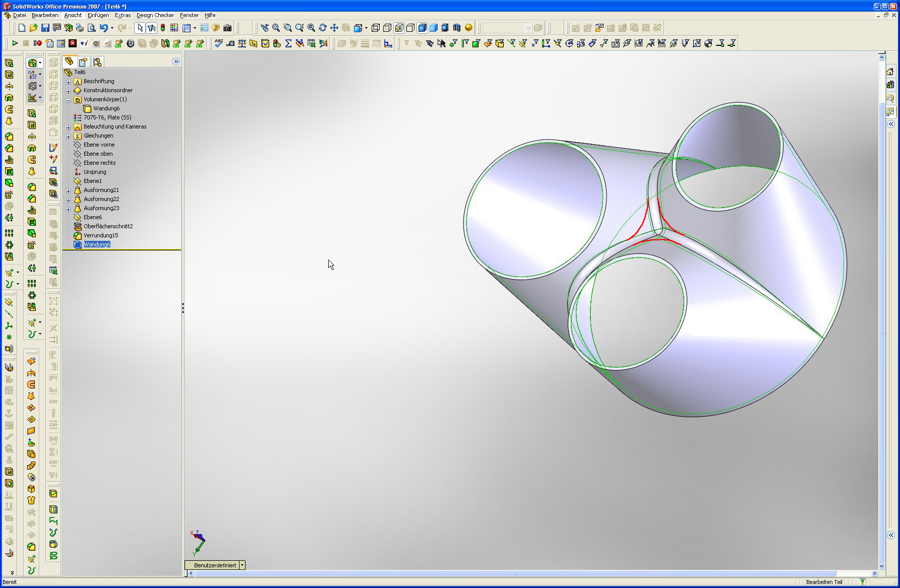Activate the Pan view arrows tool

pos(334,28)
